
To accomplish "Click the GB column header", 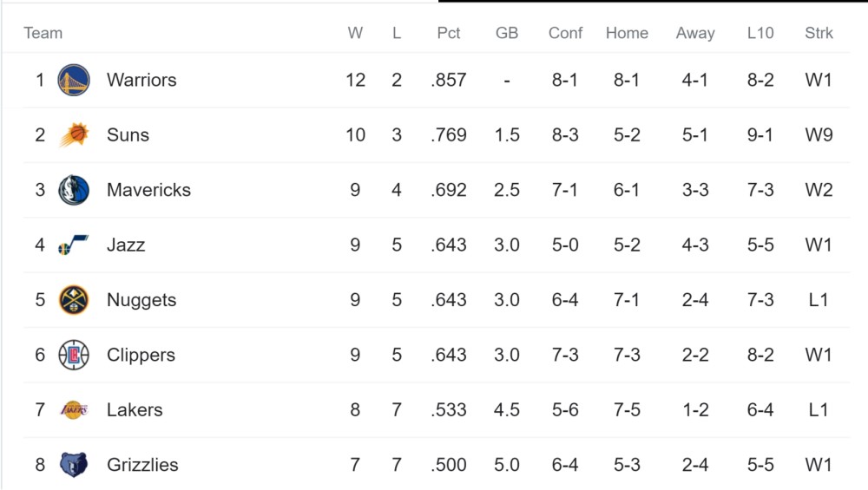I will [507, 33].
